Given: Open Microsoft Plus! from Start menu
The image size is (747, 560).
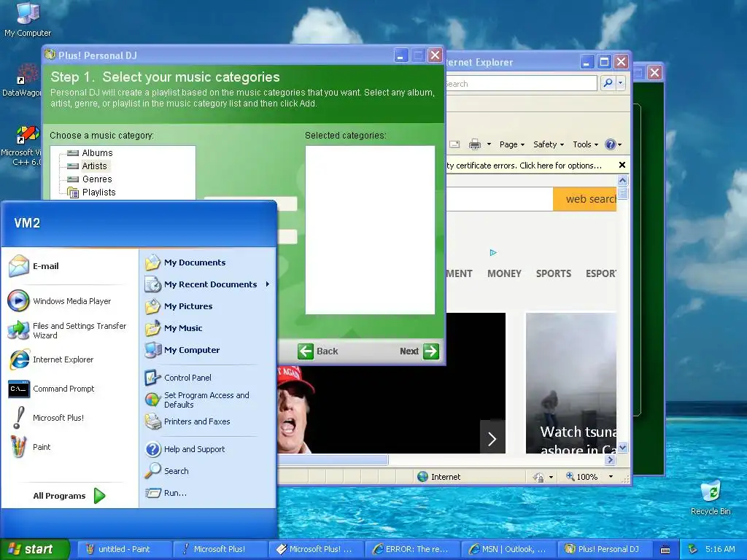Looking at the screenshot, I should 46,418.
